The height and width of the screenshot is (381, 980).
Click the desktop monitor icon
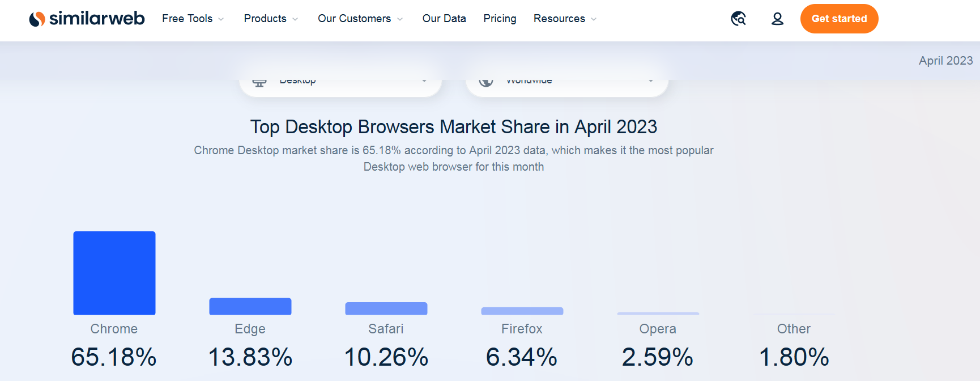[x=259, y=83]
